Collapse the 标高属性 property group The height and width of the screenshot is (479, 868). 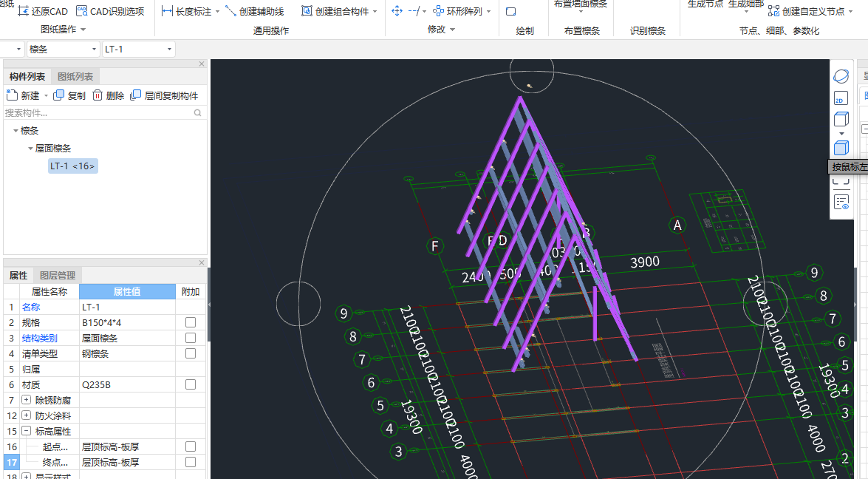point(26,431)
